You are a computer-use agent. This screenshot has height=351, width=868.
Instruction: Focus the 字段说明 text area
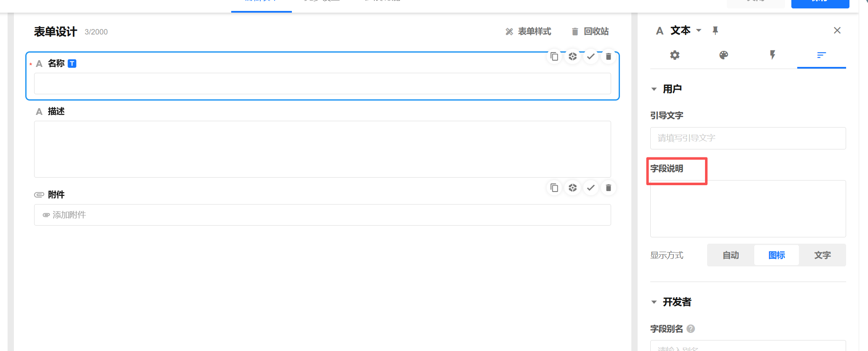point(748,209)
